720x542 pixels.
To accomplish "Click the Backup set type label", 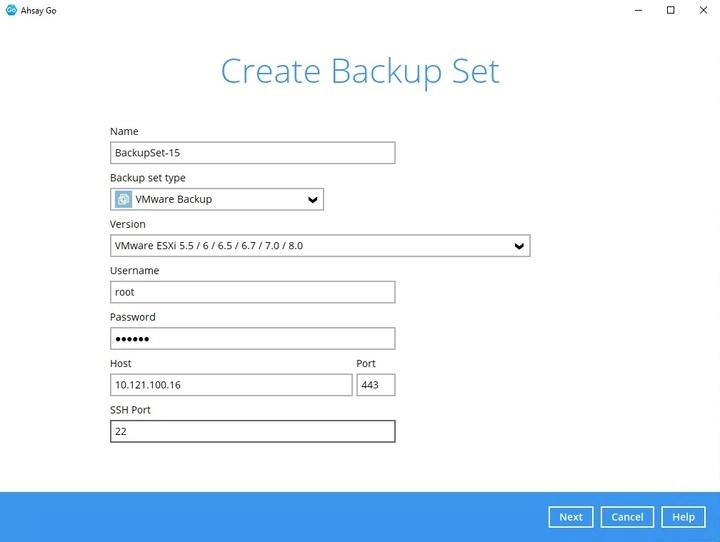I will pyautogui.click(x=148, y=178).
